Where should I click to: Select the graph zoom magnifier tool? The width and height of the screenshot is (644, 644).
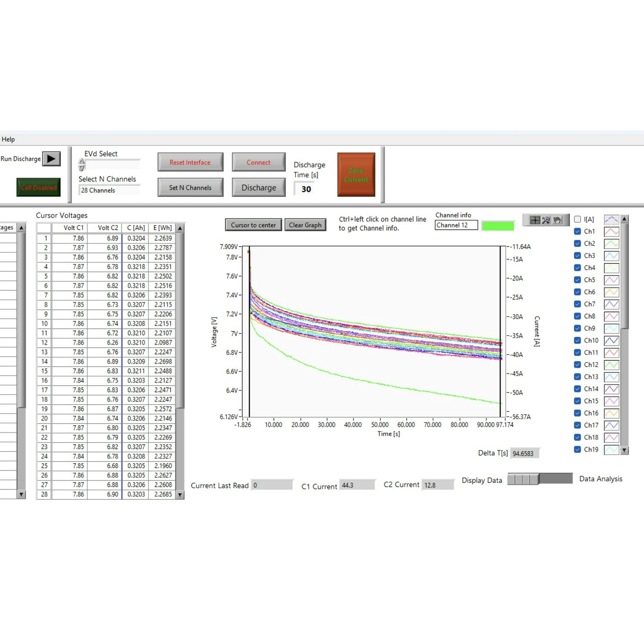(x=546, y=220)
